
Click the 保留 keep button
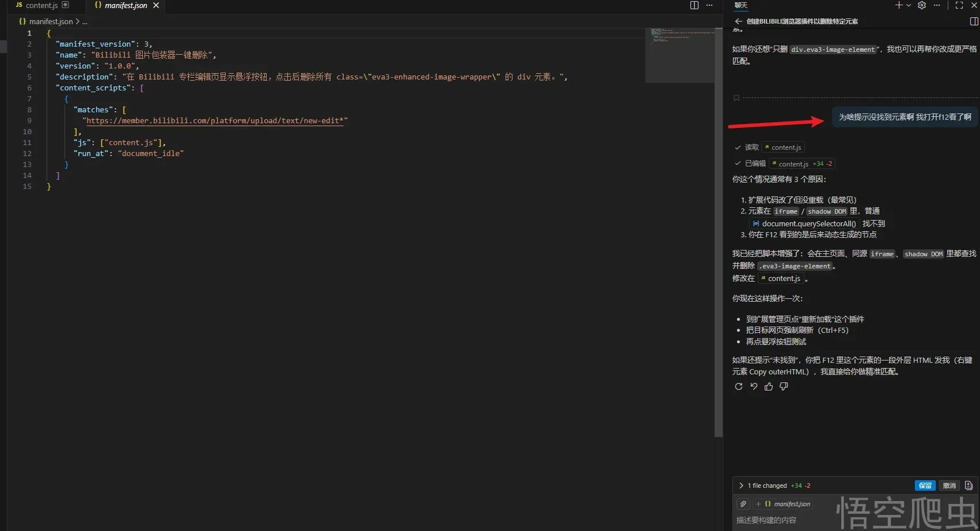pyautogui.click(x=925, y=486)
